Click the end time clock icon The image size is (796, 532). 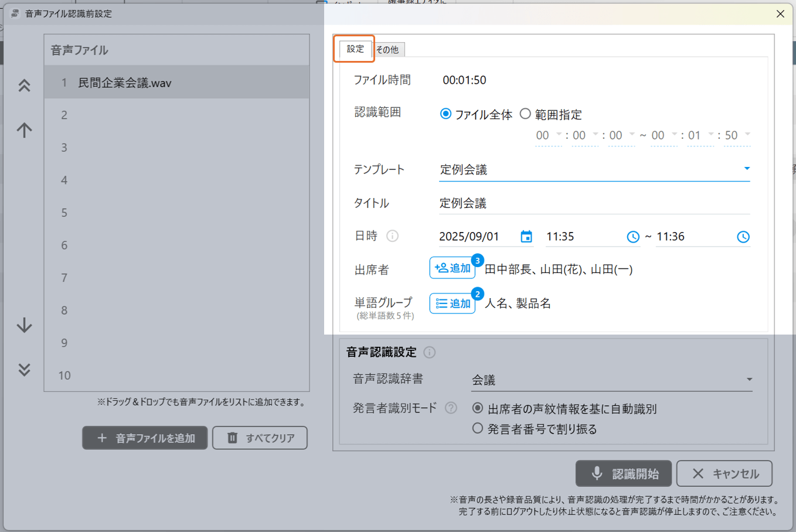coord(743,237)
